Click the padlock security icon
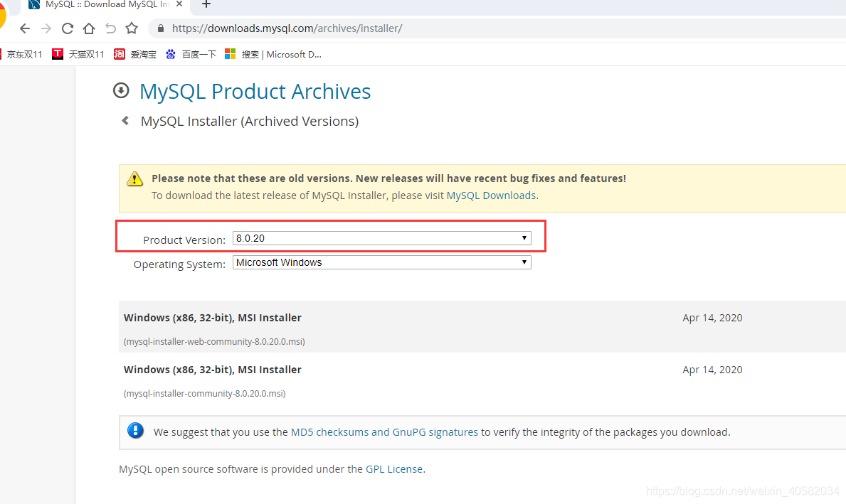The width and height of the screenshot is (846, 504). 160,28
